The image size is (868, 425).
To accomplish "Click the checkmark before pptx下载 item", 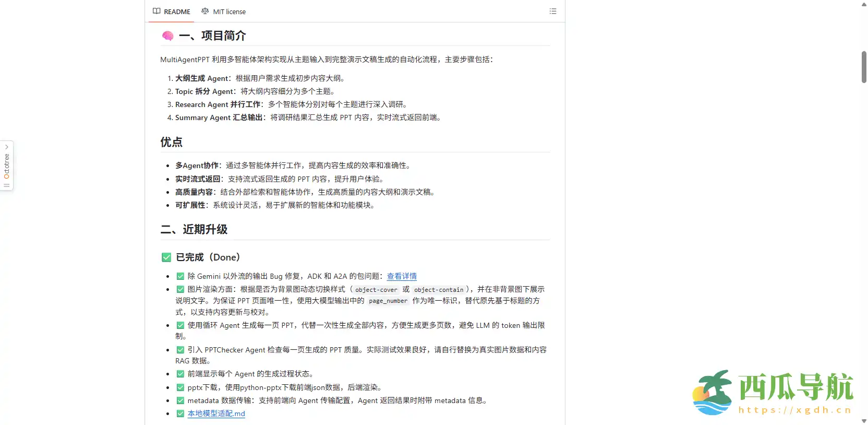I will click(180, 387).
